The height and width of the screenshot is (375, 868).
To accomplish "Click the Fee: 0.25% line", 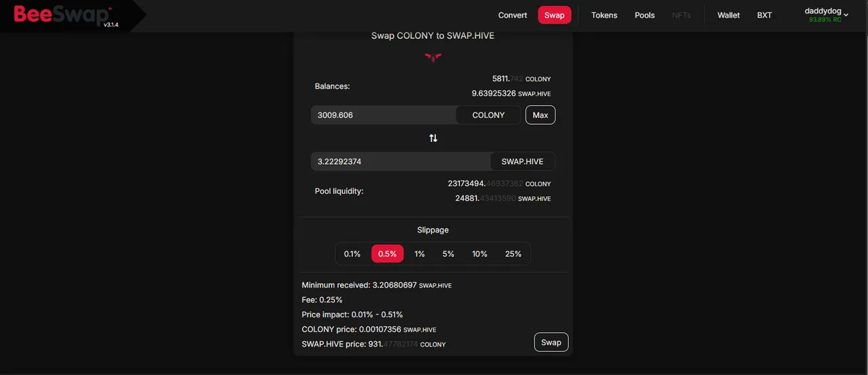I will 322,300.
